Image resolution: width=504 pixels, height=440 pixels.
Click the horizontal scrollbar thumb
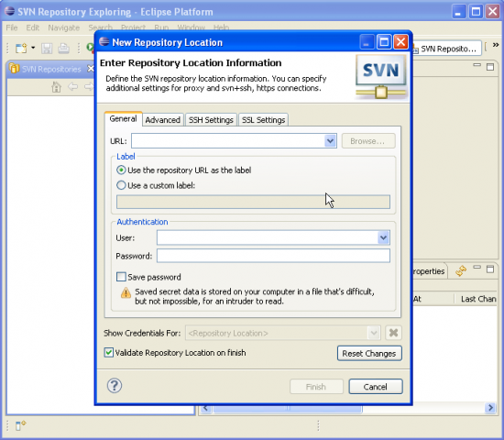coord(288,409)
